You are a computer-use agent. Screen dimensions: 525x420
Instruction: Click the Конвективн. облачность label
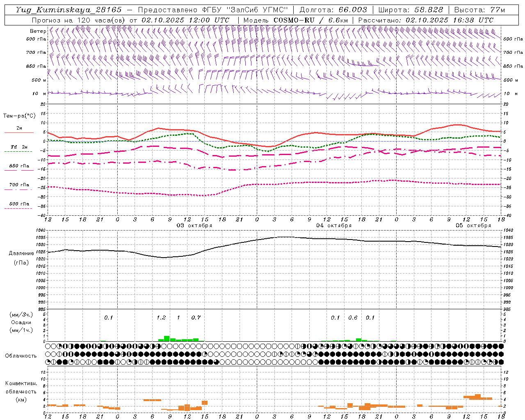(21, 387)
